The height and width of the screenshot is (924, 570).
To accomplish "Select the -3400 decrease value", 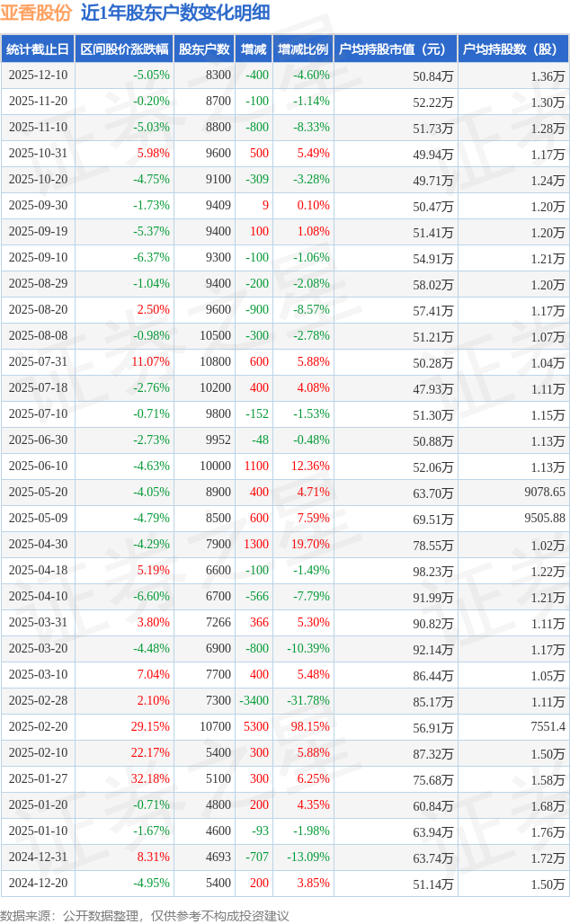I will coord(254,700).
